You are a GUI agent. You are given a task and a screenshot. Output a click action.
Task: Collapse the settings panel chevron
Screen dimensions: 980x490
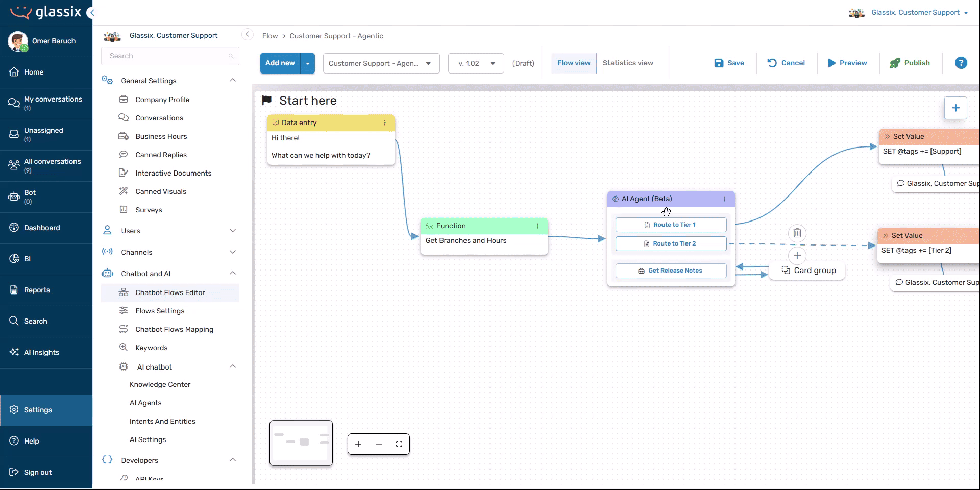[x=247, y=35]
